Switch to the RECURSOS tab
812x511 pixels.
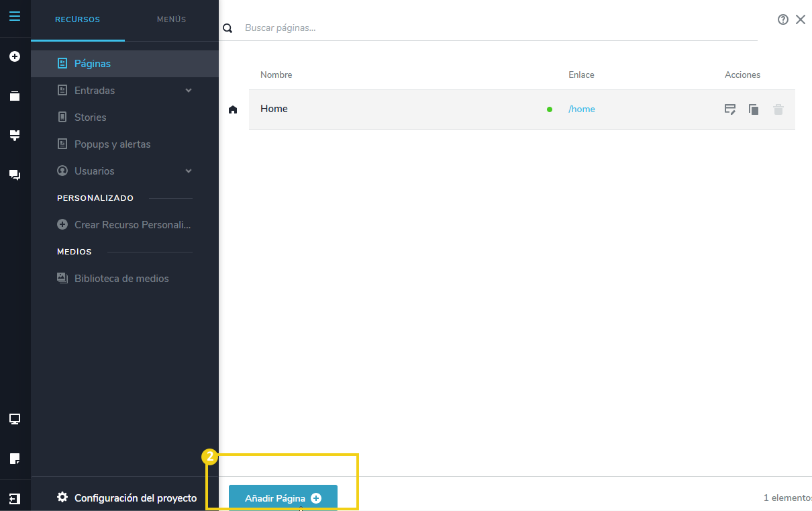pyautogui.click(x=78, y=19)
